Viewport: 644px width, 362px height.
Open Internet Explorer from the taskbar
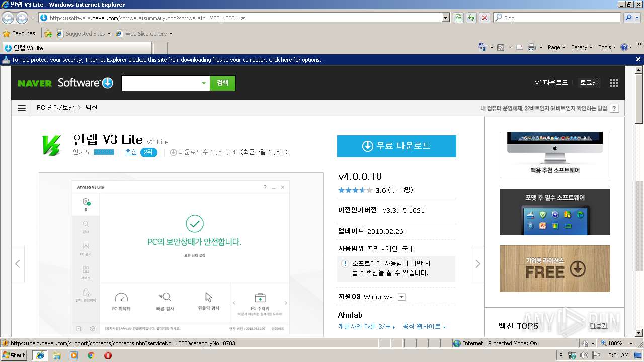click(40, 355)
